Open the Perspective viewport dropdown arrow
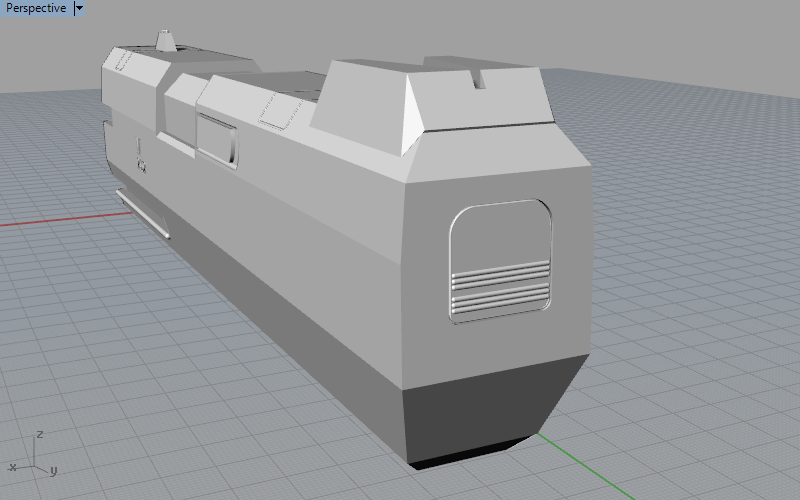The height and width of the screenshot is (500, 800). pyautogui.click(x=79, y=8)
